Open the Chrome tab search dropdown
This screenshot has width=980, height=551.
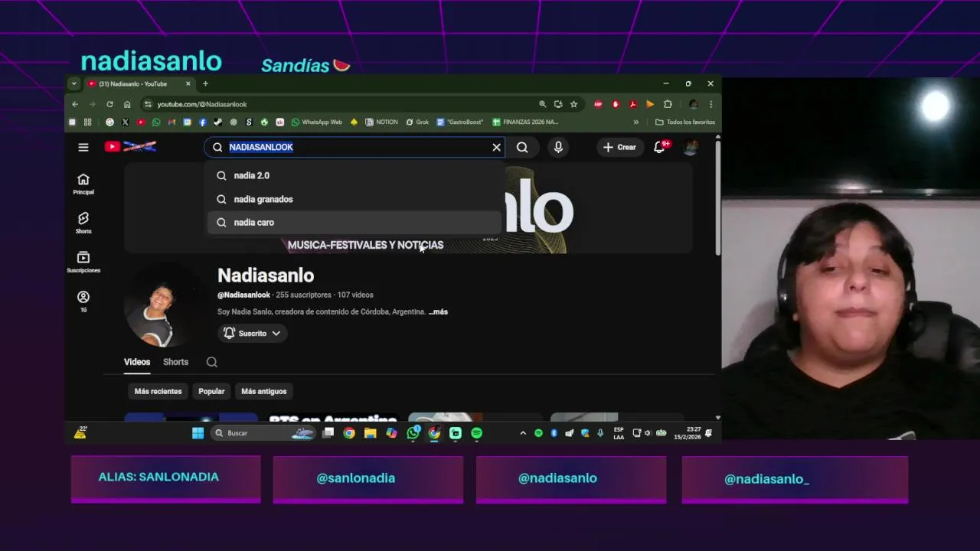(x=73, y=83)
